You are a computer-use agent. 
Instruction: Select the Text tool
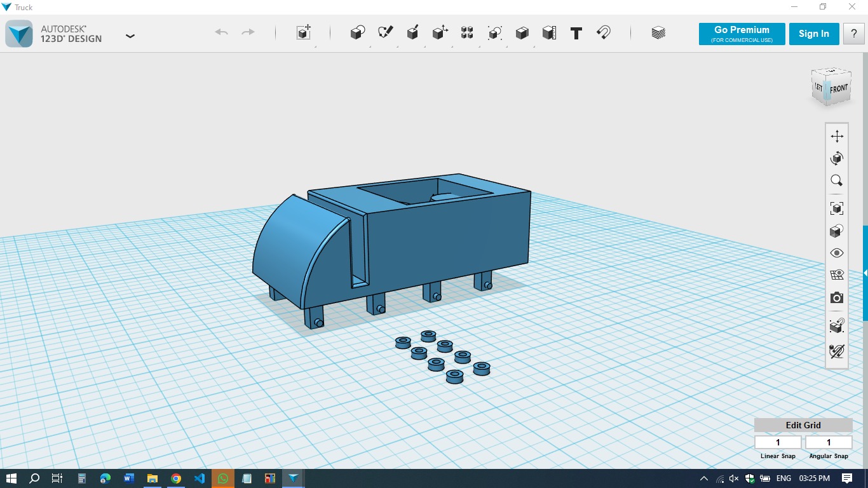[x=576, y=33]
